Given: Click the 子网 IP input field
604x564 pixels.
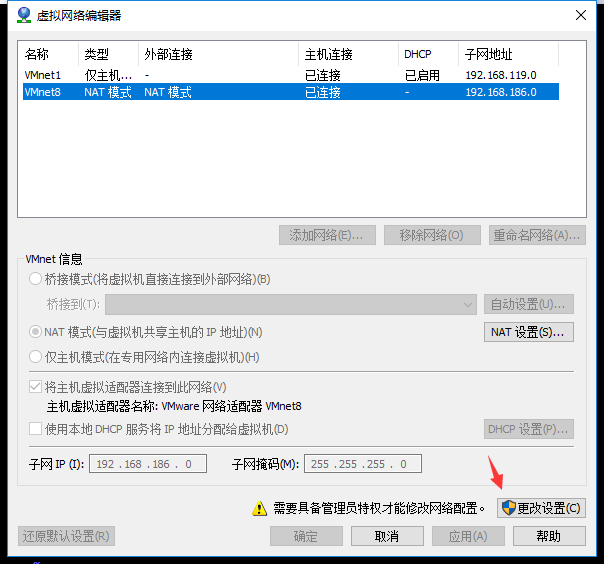Looking at the screenshot, I should [x=148, y=463].
